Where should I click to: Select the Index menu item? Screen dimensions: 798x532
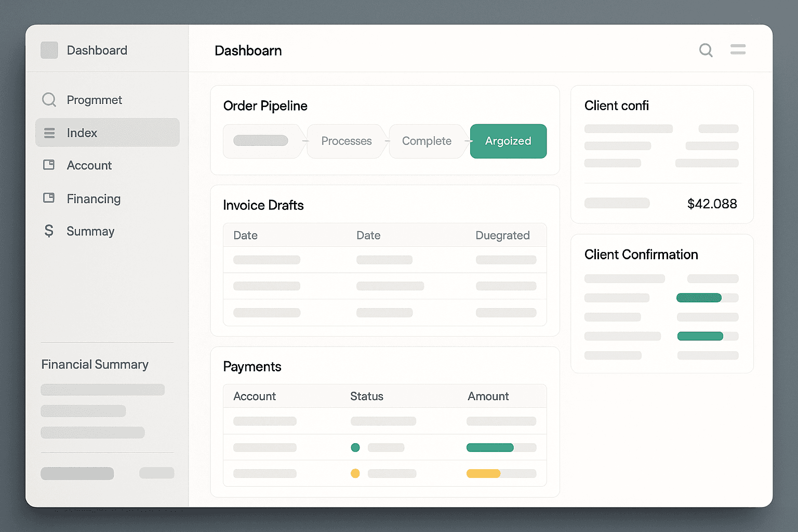coord(108,133)
